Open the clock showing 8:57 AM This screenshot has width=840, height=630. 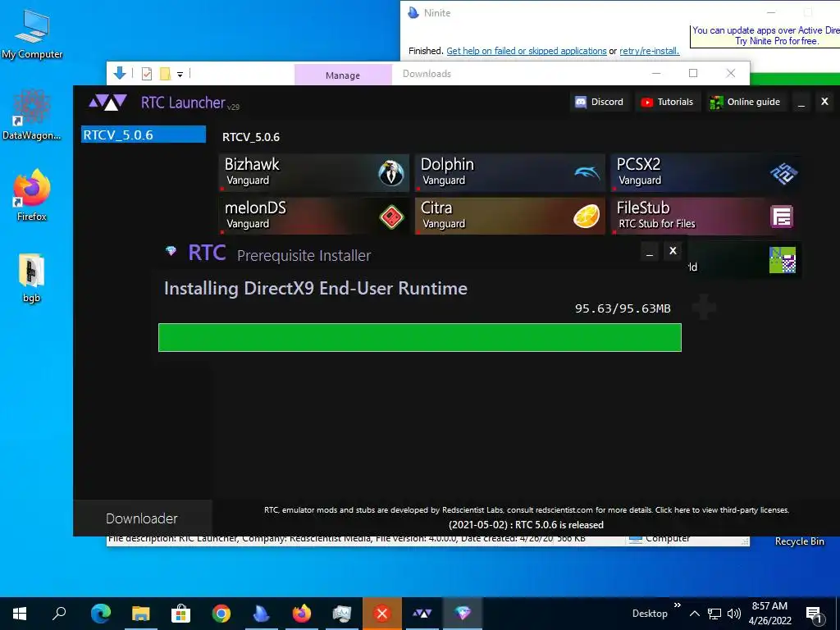click(769, 614)
